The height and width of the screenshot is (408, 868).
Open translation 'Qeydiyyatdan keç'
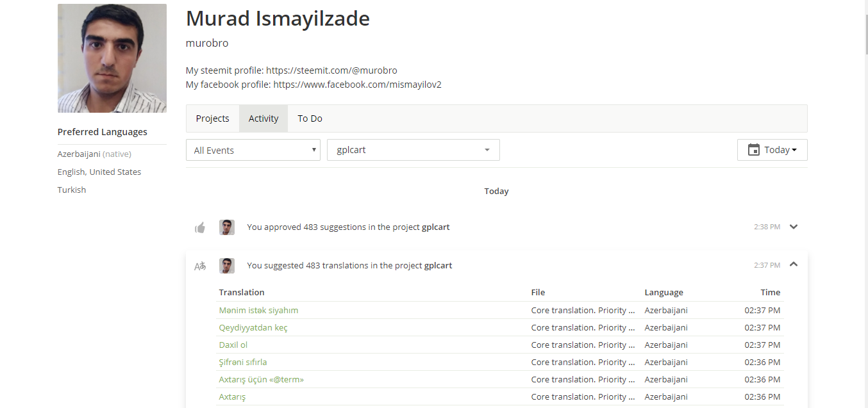(x=253, y=327)
